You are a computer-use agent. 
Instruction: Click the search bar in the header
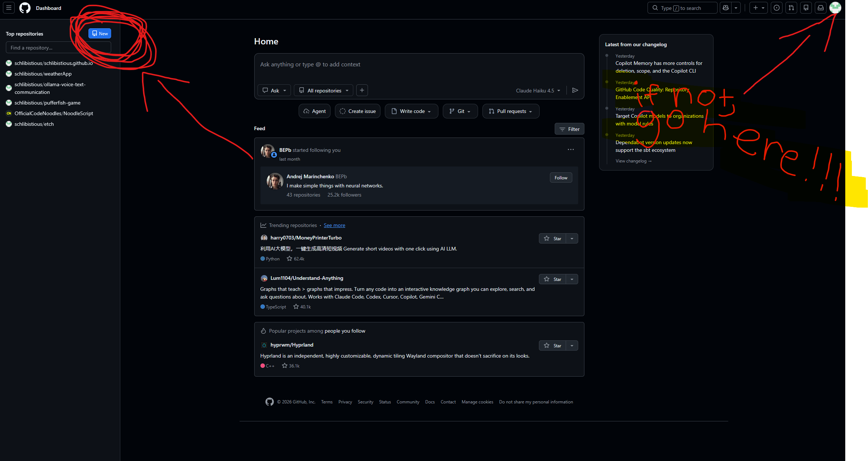click(682, 8)
